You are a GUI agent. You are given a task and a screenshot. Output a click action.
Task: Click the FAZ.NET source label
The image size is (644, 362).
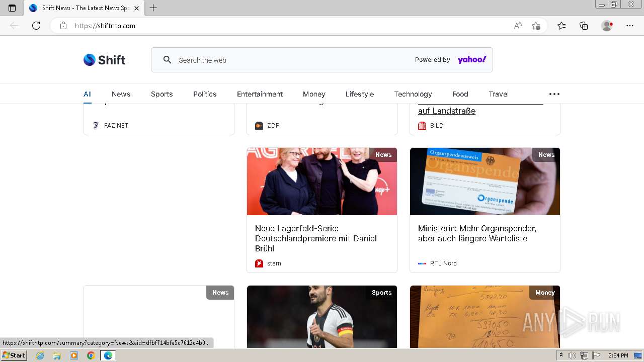point(116,126)
